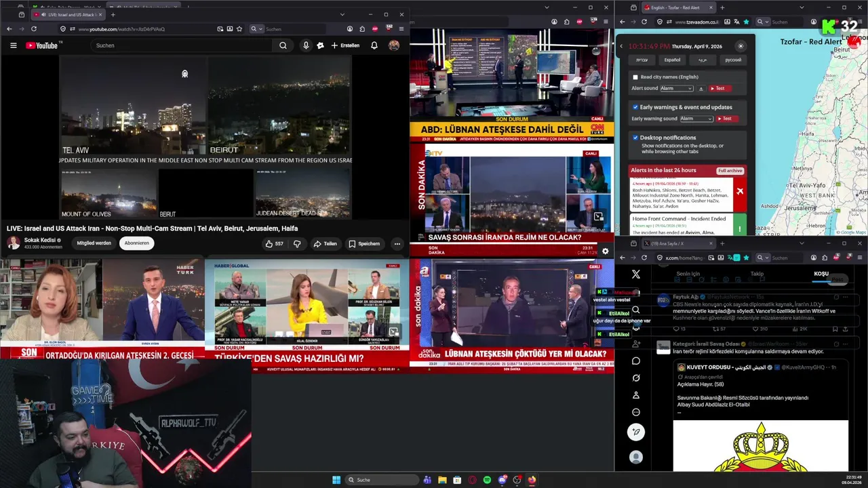This screenshot has width=868, height=488.
Task: Toggle light theme sun icon in Tzofar panel
Action: tap(741, 46)
